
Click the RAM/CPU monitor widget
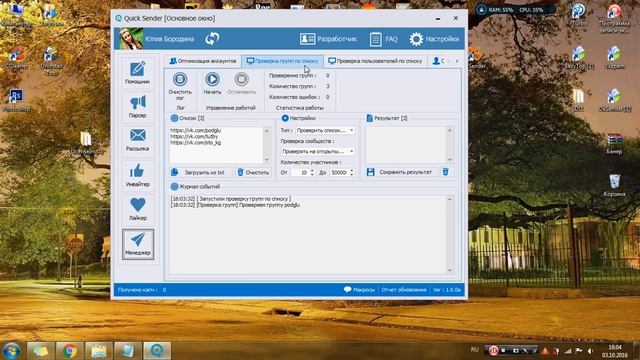click(x=515, y=9)
